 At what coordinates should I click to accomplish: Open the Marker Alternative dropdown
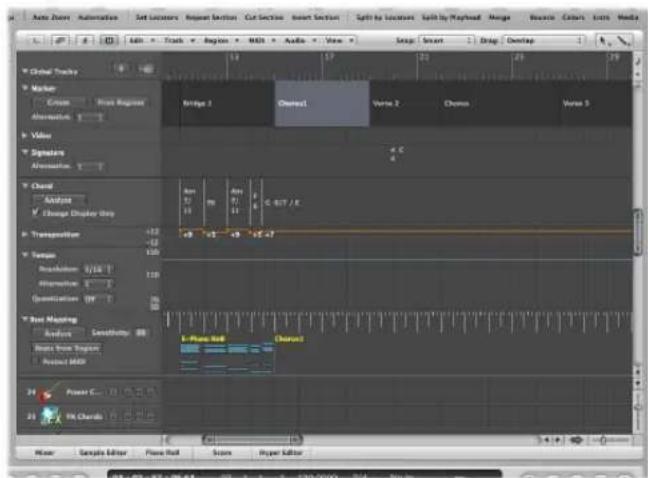click(x=90, y=117)
